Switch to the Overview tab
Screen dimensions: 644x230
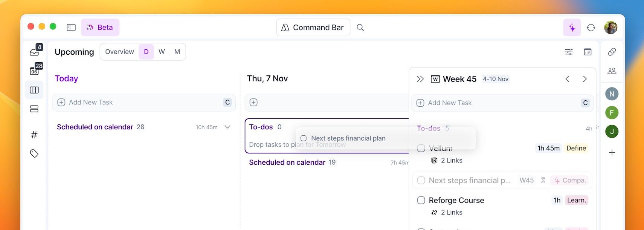119,52
